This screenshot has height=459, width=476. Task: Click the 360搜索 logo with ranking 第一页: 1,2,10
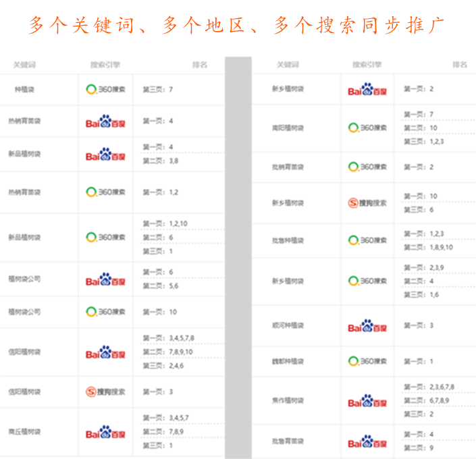105,237
